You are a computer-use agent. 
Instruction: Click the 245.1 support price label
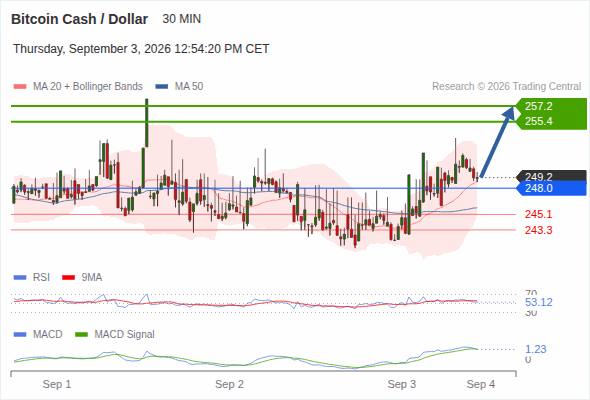coord(538,214)
